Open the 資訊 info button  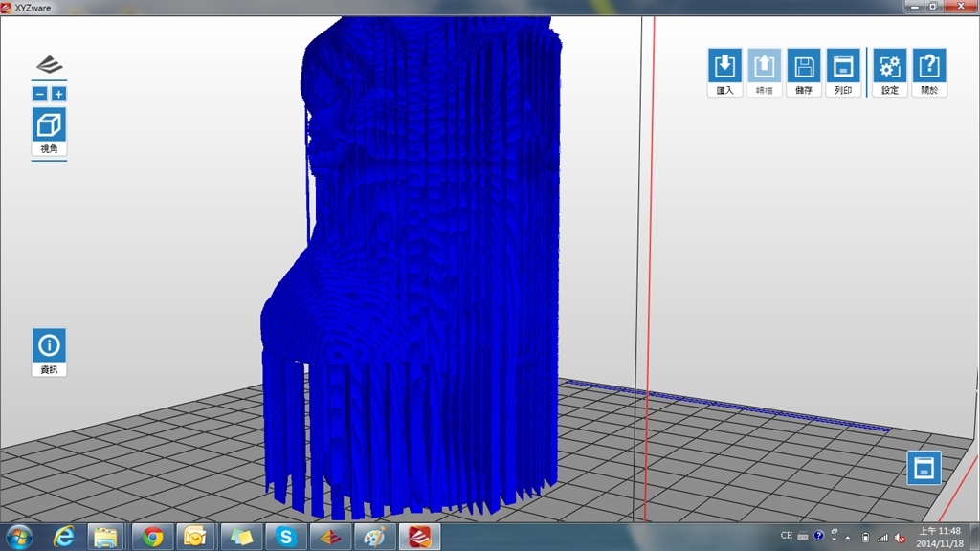click(49, 352)
